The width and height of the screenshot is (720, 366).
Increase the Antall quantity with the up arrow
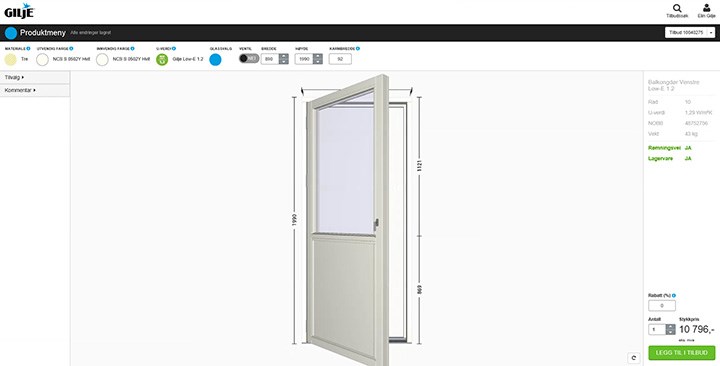point(671,327)
